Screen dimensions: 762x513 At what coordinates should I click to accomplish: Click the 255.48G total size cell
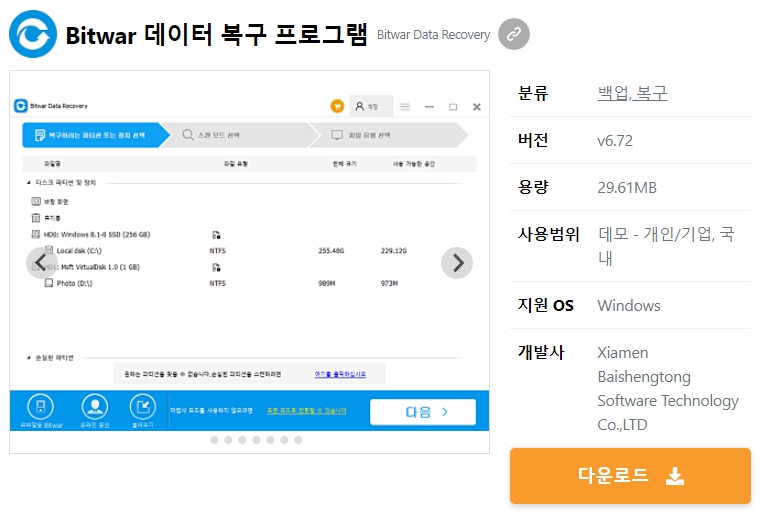click(x=331, y=251)
